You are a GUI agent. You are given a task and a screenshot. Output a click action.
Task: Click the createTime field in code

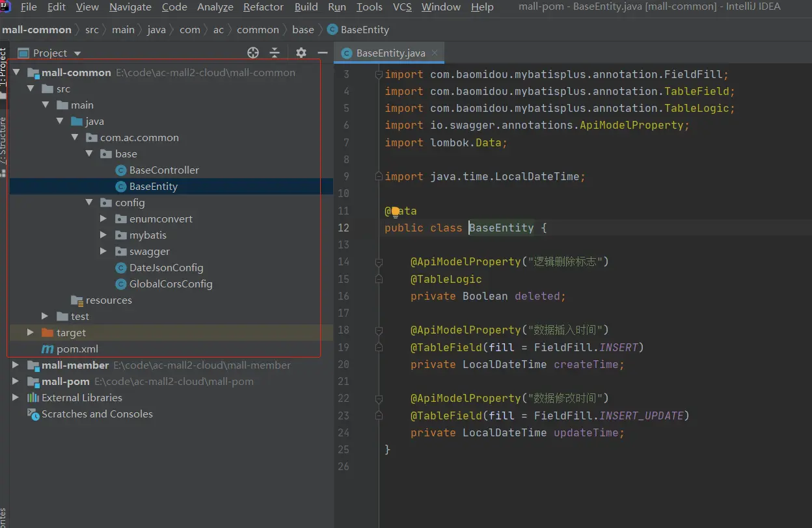tap(586, 364)
